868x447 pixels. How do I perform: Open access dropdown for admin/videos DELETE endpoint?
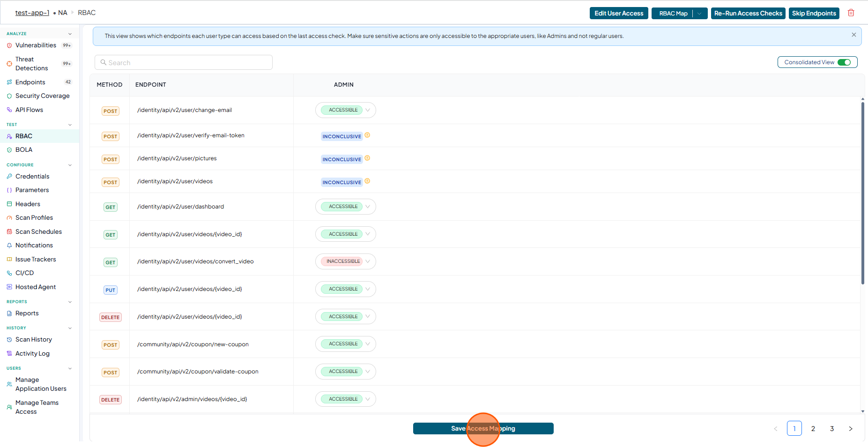pos(346,399)
